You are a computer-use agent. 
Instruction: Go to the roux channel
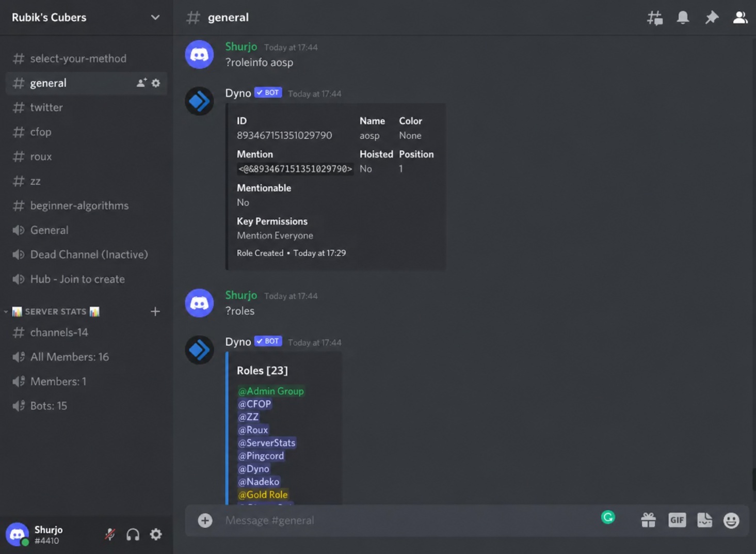86,156
